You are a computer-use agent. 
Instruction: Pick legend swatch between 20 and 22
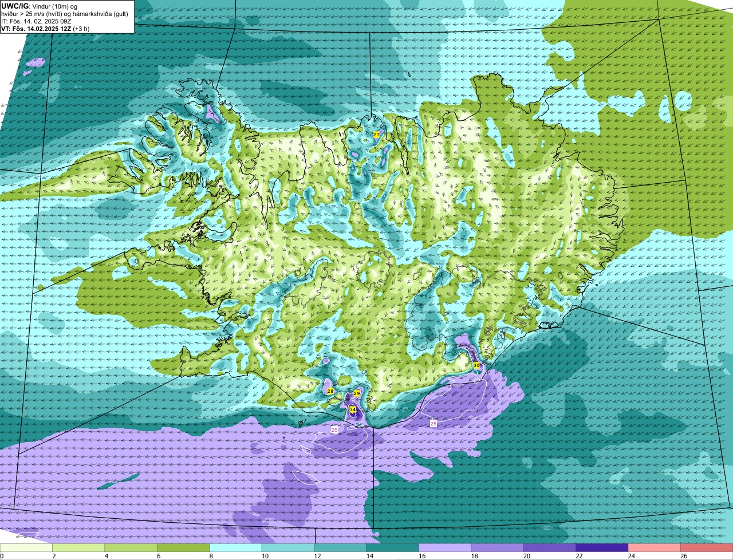click(x=550, y=548)
